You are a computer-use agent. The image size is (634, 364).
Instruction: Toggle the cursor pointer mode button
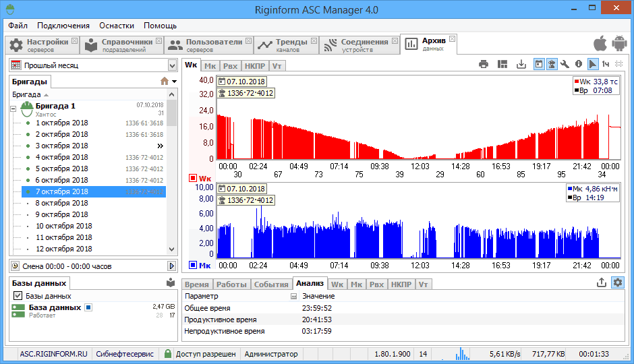point(592,64)
